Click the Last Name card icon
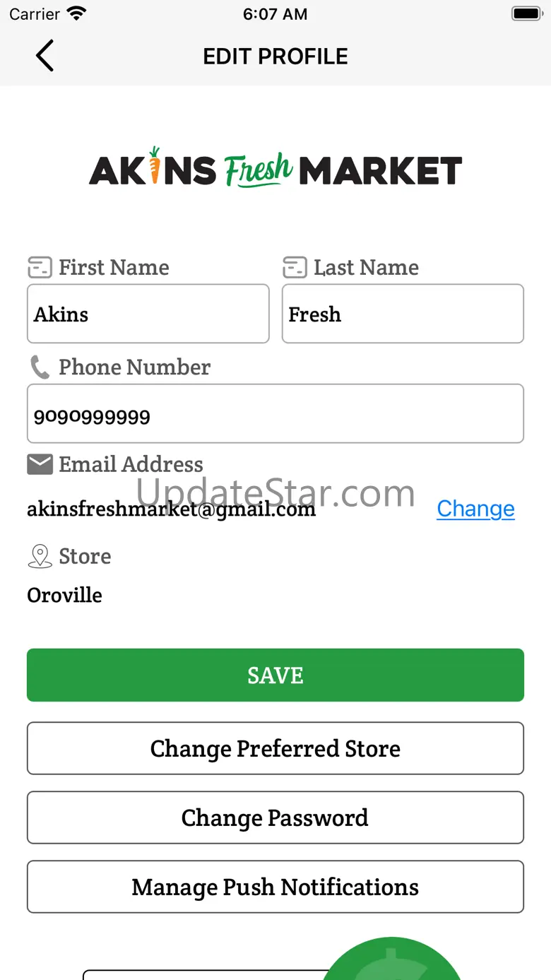Viewport: 551px width, 980px height. click(295, 268)
